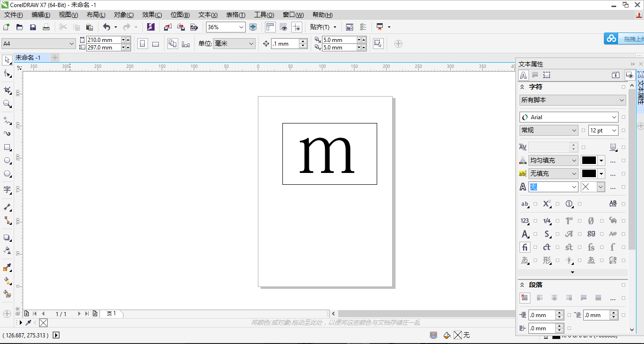This screenshot has height=344, width=644.
Task: Expand the zoom level 36% dropdown
Action: (241, 27)
